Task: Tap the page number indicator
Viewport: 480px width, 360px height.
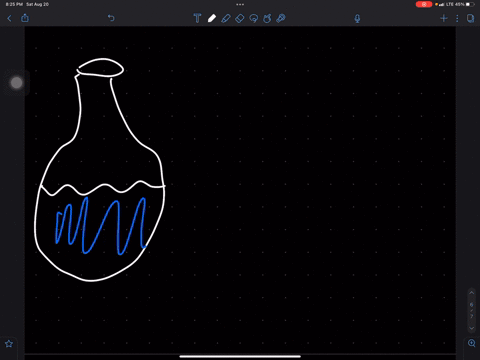Action: coord(472,310)
